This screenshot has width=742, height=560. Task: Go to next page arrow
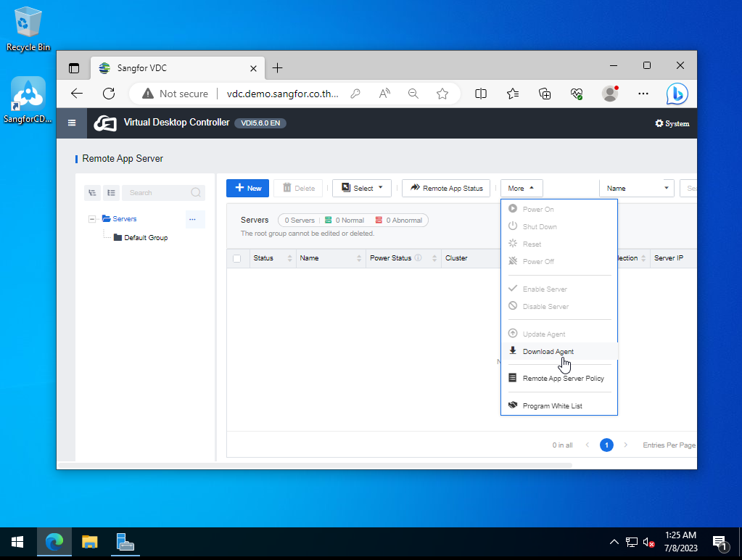click(x=626, y=445)
